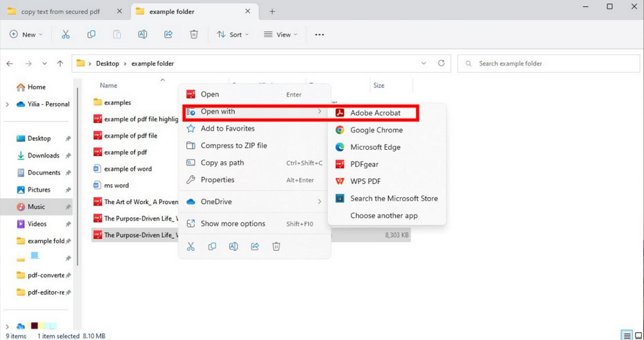
Task: Open the address bar history dropdown
Action: pyautogui.click(x=424, y=63)
